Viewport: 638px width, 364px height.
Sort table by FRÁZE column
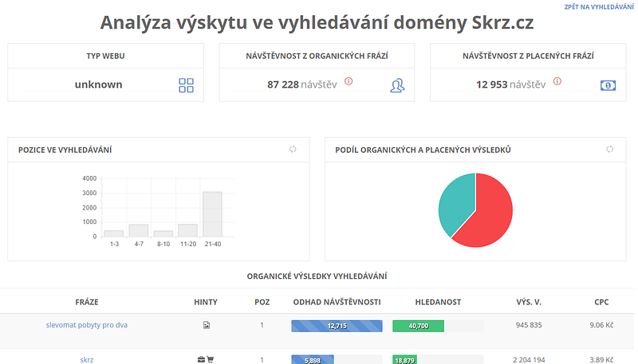pos(87,302)
